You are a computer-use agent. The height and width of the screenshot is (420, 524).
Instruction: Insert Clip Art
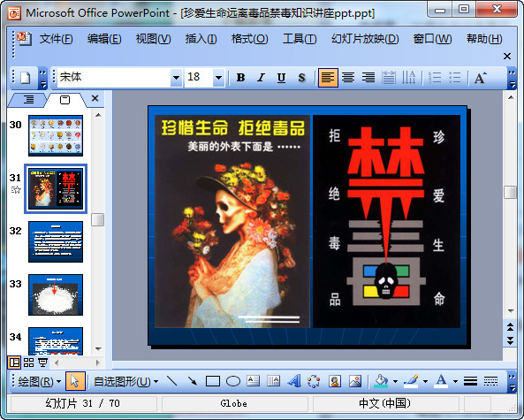click(335, 381)
